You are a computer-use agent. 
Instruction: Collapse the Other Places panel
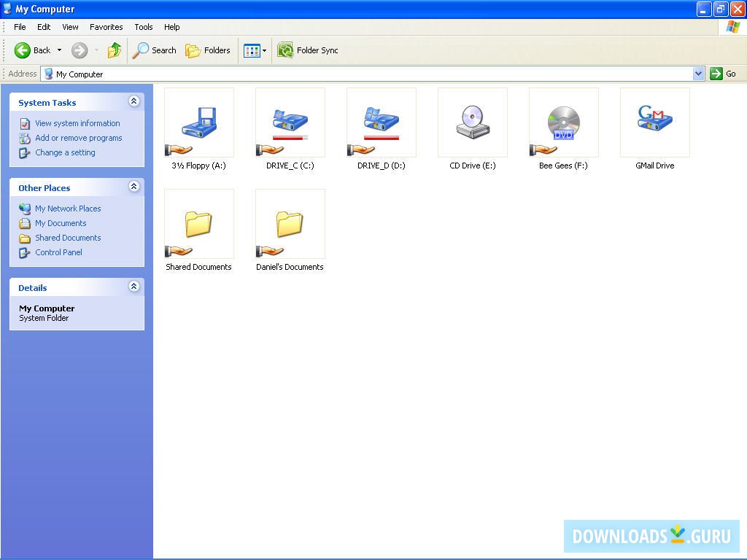pos(133,187)
